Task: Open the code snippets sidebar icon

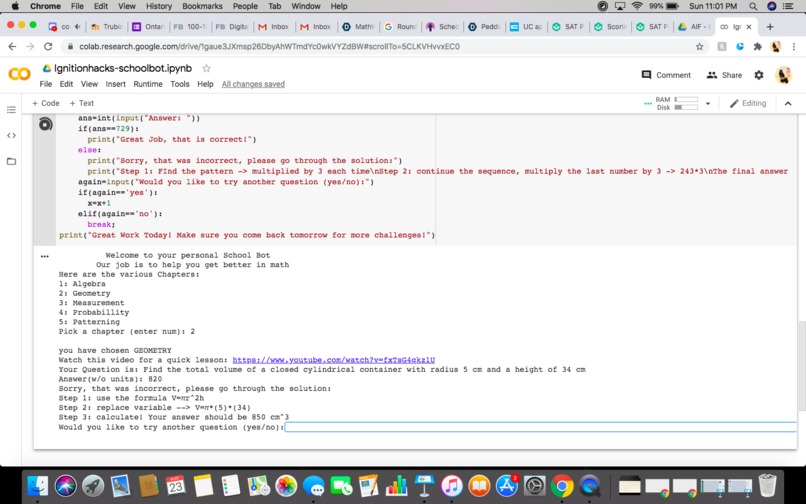Action: click(11, 136)
